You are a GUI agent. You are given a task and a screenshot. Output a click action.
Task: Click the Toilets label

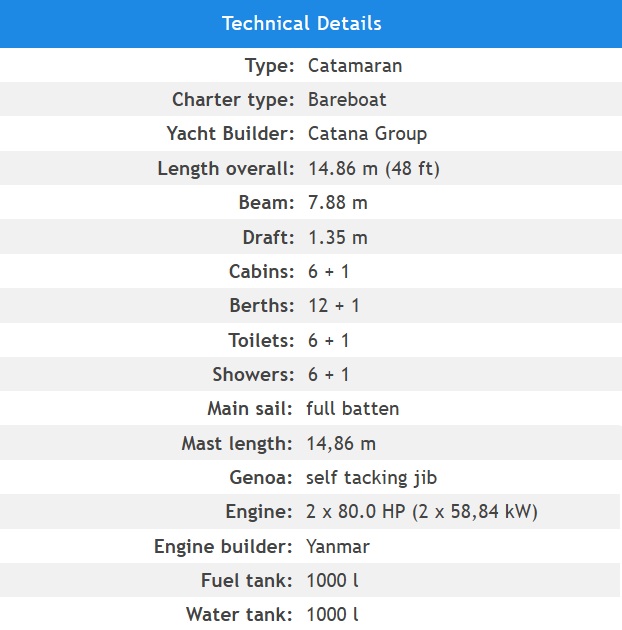[x=261, y=340]
